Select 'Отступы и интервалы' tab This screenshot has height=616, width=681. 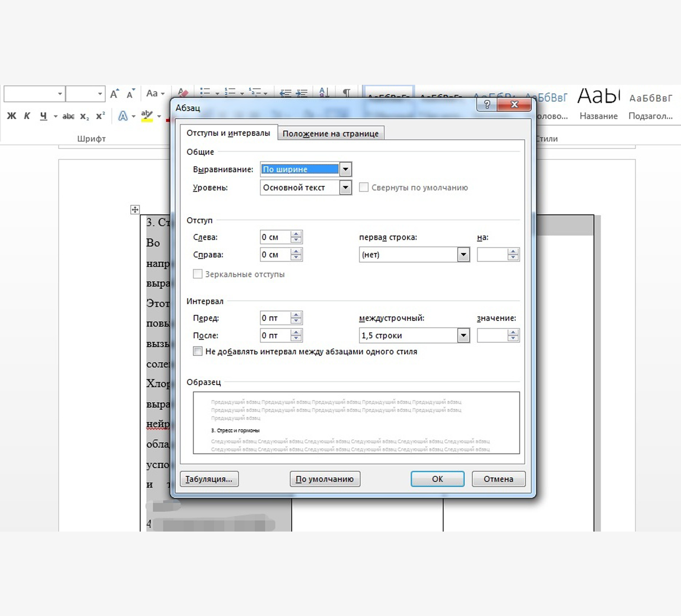click(229, 133)
